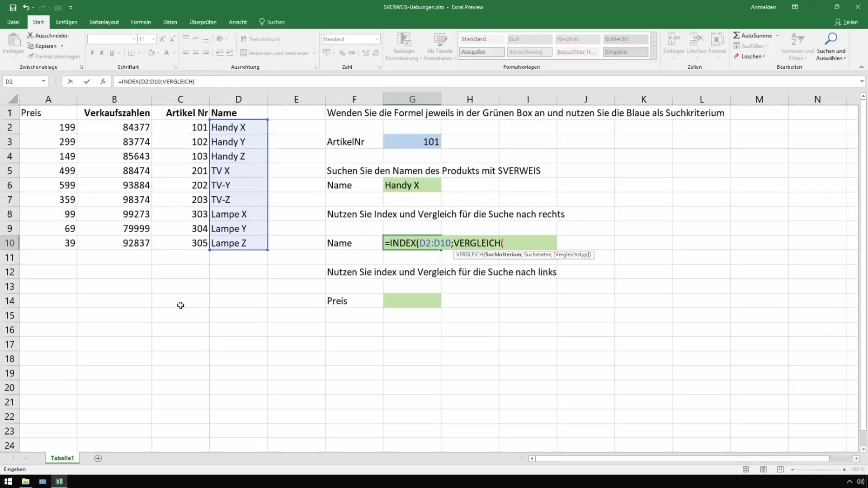Toggle middle vertical alignment
This screenshot has width=868, height=488.
coord(196,39)
